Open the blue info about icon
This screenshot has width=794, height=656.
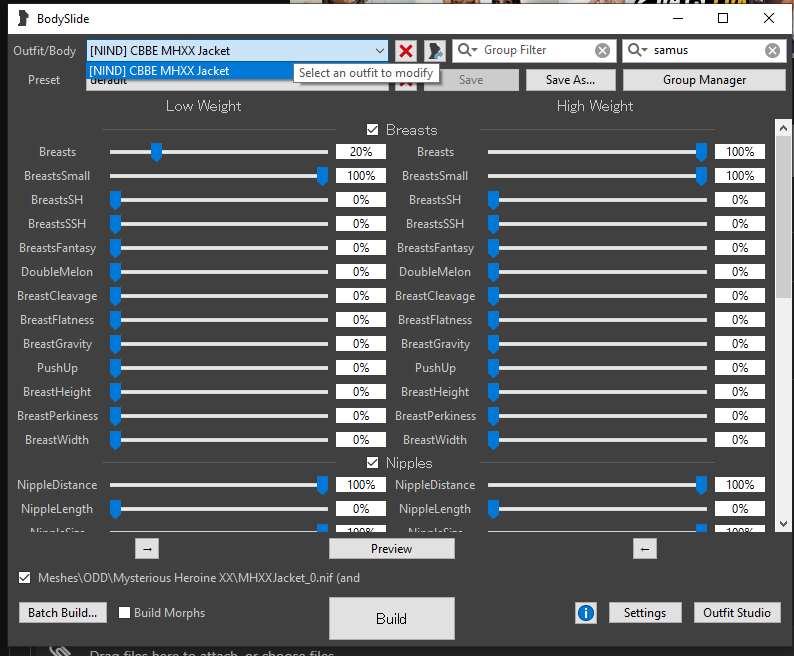[586, 613]
